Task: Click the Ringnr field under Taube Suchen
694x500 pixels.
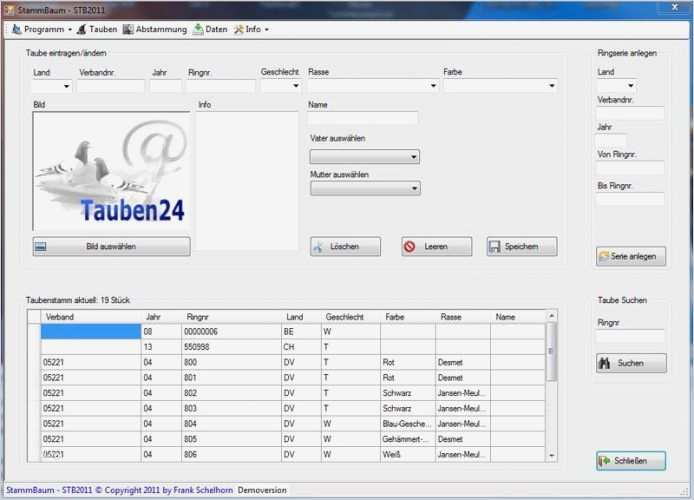Action: click(x=630, y=336)
